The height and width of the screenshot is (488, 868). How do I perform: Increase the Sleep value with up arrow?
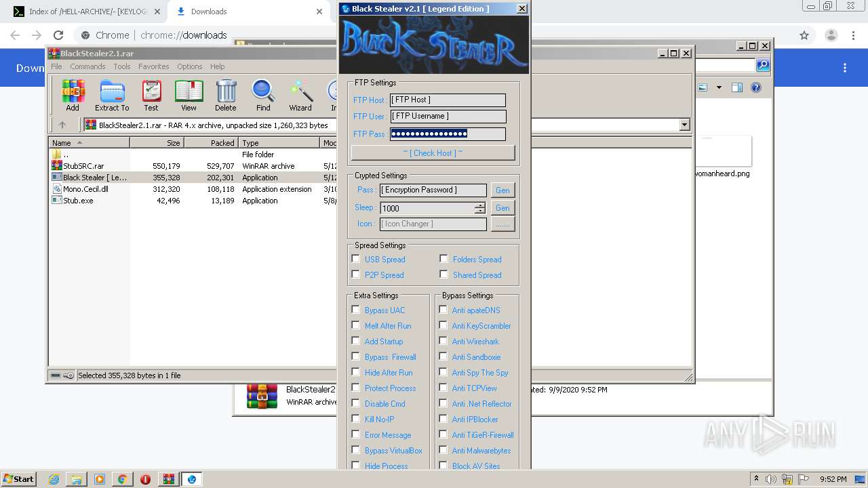(480, 205)
